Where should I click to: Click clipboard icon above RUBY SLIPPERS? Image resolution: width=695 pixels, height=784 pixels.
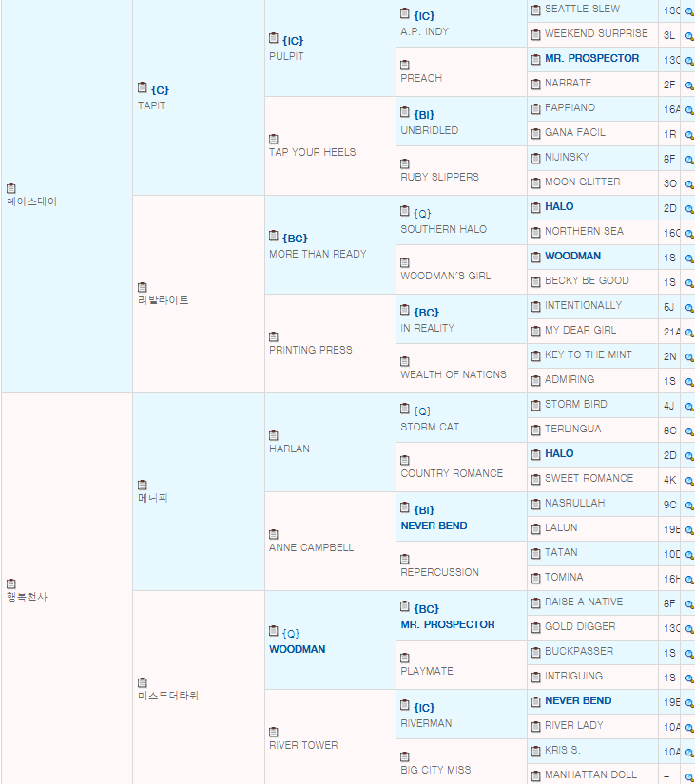click(405, 164)
